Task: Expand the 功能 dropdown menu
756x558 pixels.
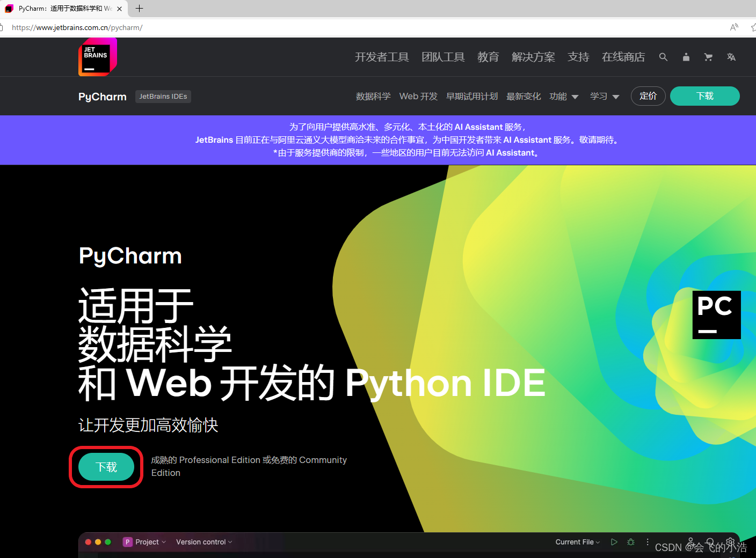Action: 564,96
